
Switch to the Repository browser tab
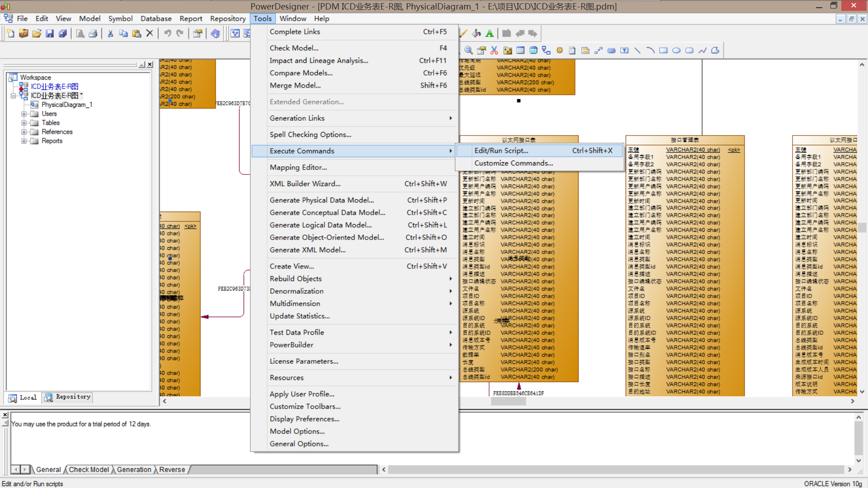[x=68, y=397]
